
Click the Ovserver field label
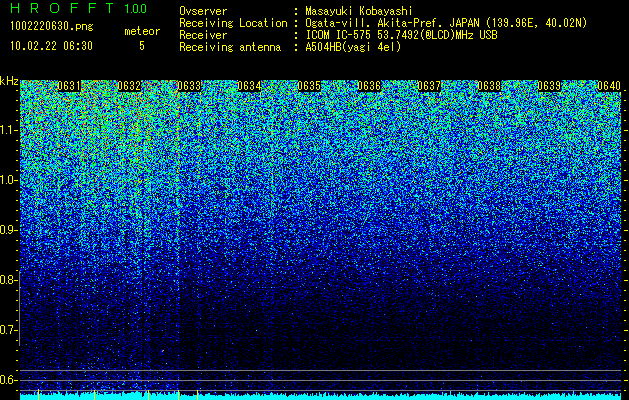pos(203,11)
